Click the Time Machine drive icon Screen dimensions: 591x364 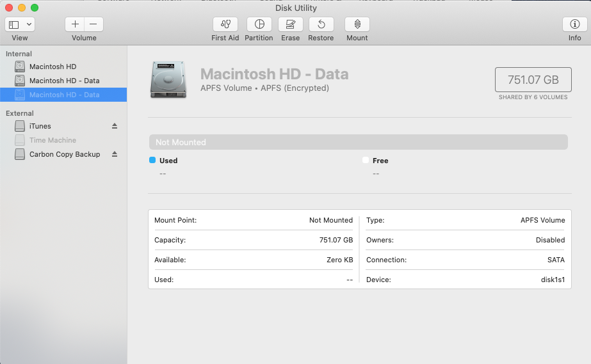(20, 140)
